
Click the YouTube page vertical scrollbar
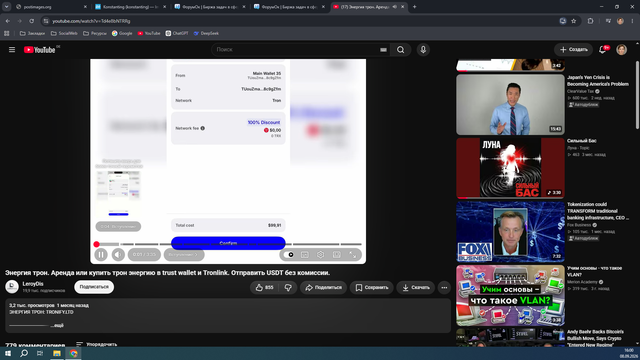click(637, 95)
